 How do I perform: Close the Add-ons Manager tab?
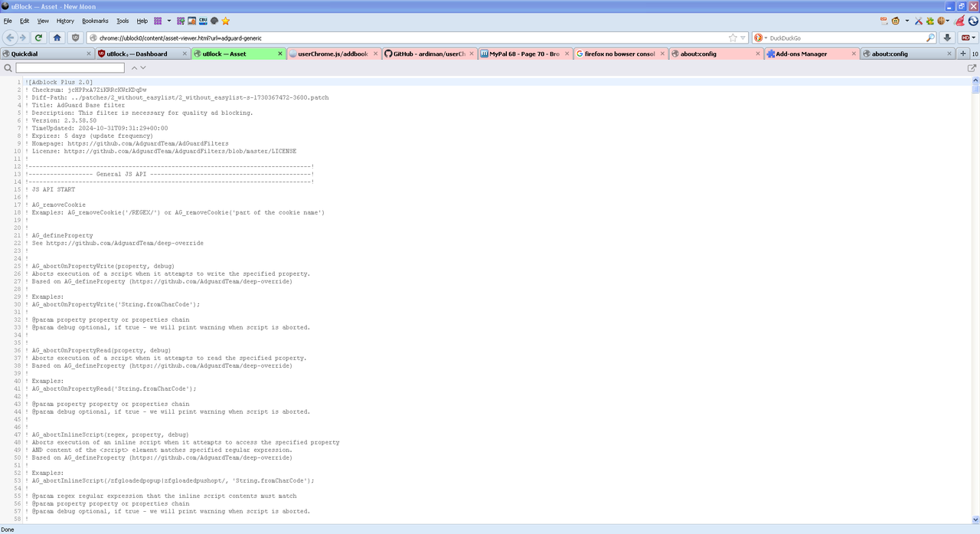tap(854, 54)
